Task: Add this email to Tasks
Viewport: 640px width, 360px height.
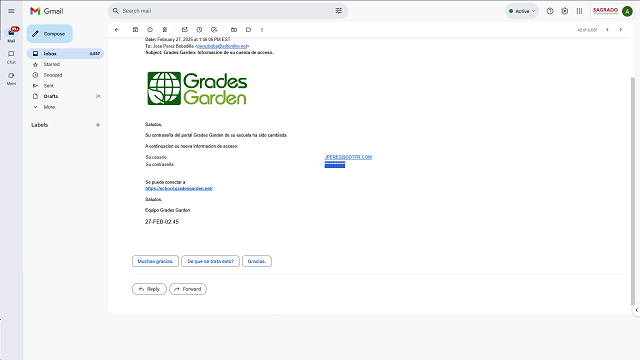Action: 214,30
